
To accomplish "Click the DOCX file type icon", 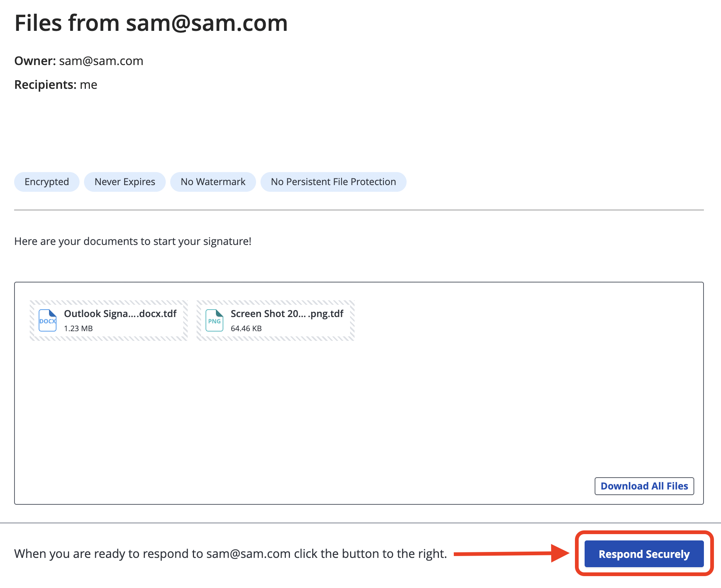I will point(48,320).
